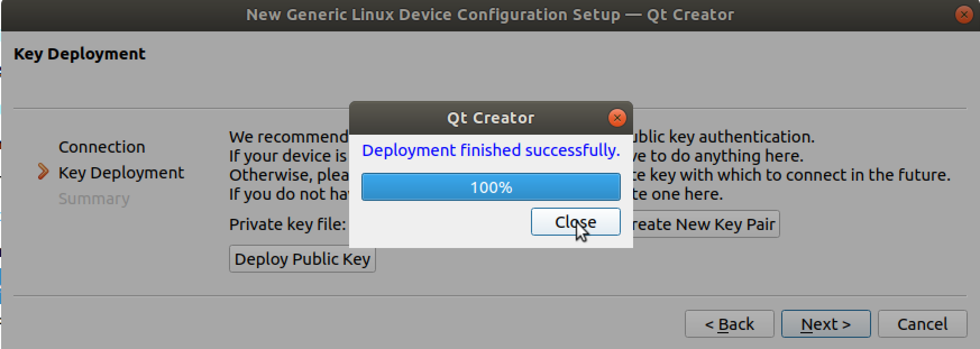The height and width of the screenshot is (349, 980).
Task: Select the Connection step in the sidebar
Action: point(102,147)
